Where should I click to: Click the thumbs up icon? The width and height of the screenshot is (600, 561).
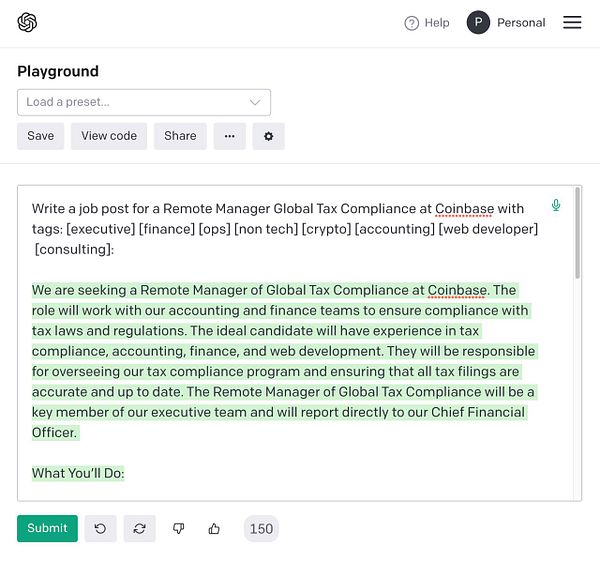click(x=214, y=528)
